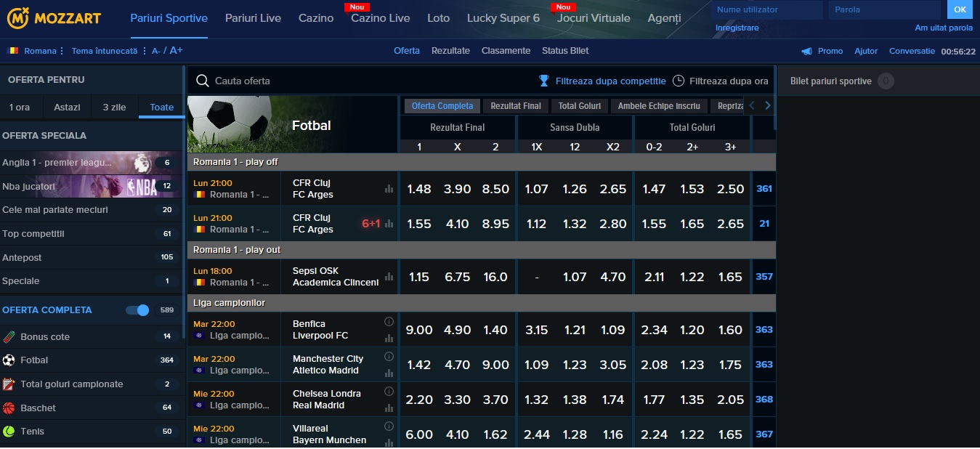Open Agenți section

click(664, 18)
